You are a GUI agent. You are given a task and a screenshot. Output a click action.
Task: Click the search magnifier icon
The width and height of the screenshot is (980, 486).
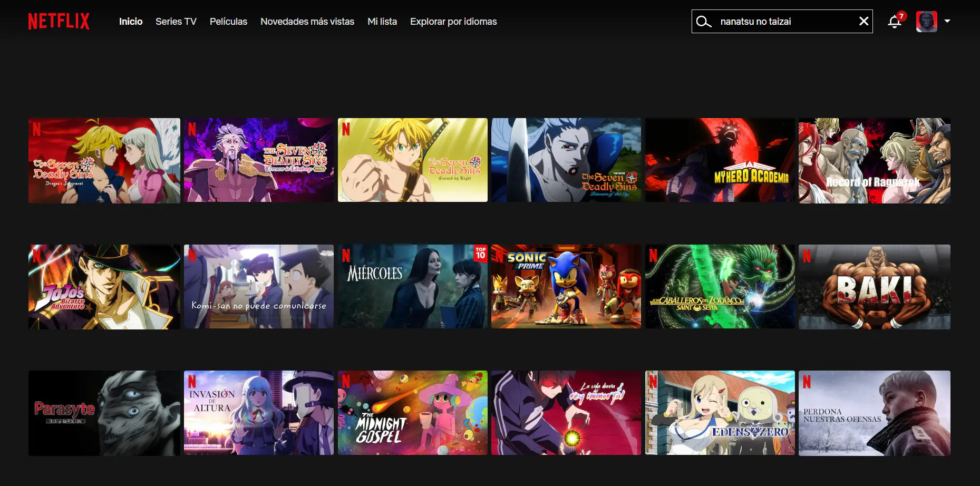pyautogui.click(x=704, y=22)
